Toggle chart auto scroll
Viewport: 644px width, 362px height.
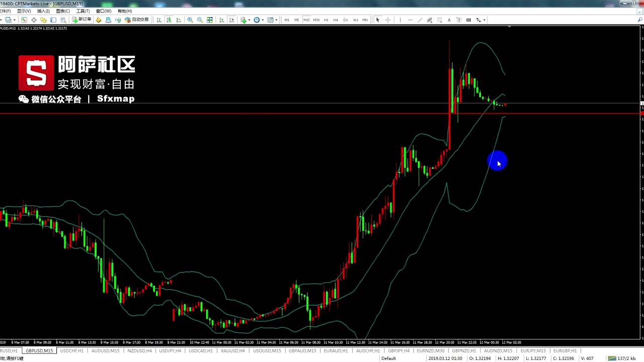tap(222, 20)
